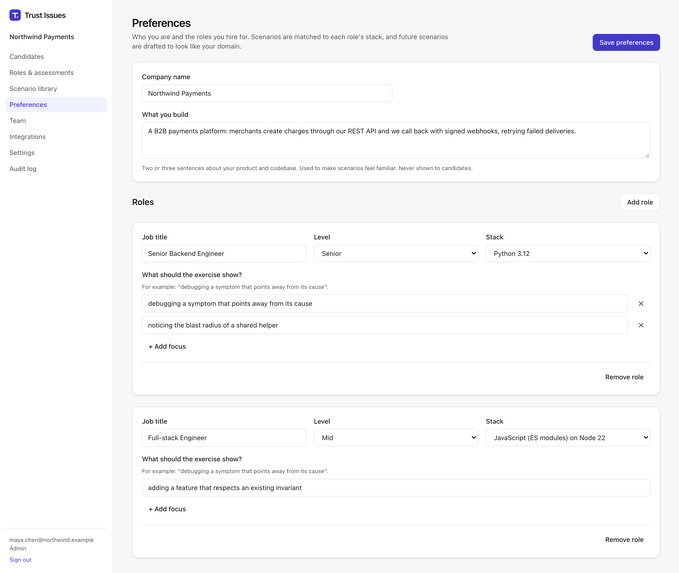Click the 'adding a feature' focus field
Viewport: 679px width, 573px height.
click(396, 488)
